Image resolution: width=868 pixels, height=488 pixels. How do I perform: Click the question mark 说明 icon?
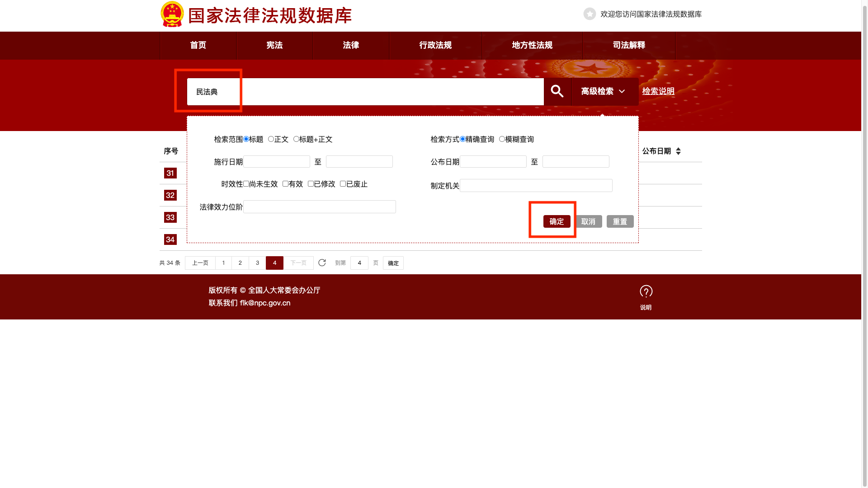646,292
